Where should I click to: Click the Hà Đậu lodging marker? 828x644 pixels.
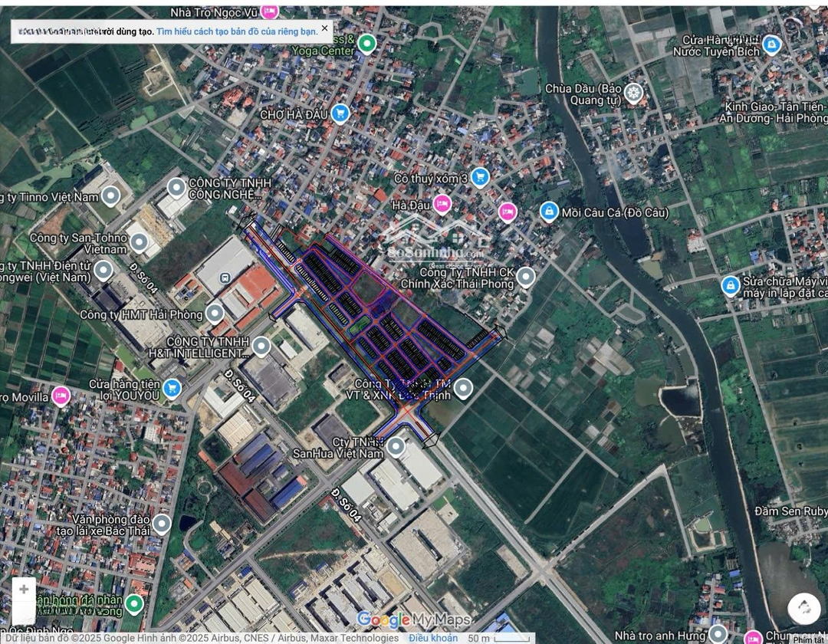[442, 204]
